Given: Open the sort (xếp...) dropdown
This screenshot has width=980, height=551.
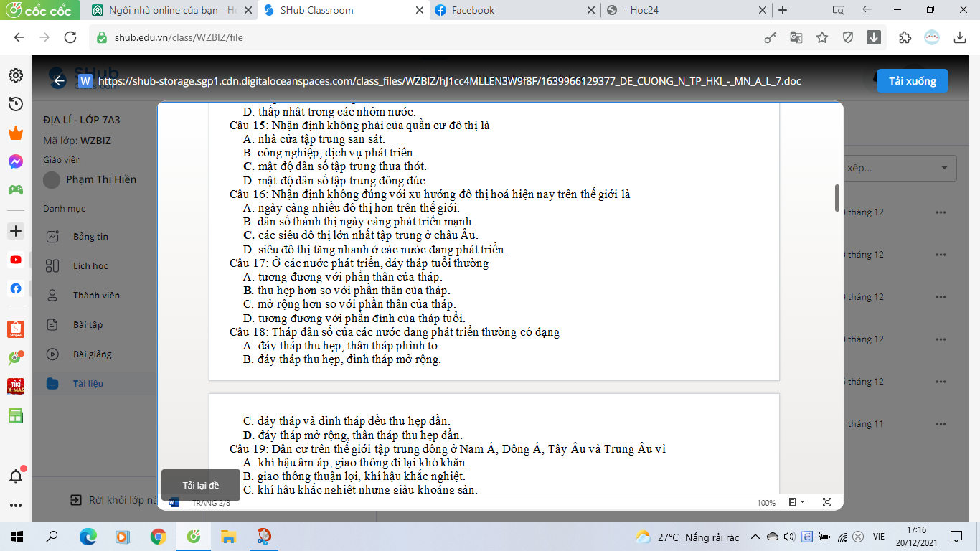Looking at the screenshot, I should pyautogui.click(x=900, y=169).
